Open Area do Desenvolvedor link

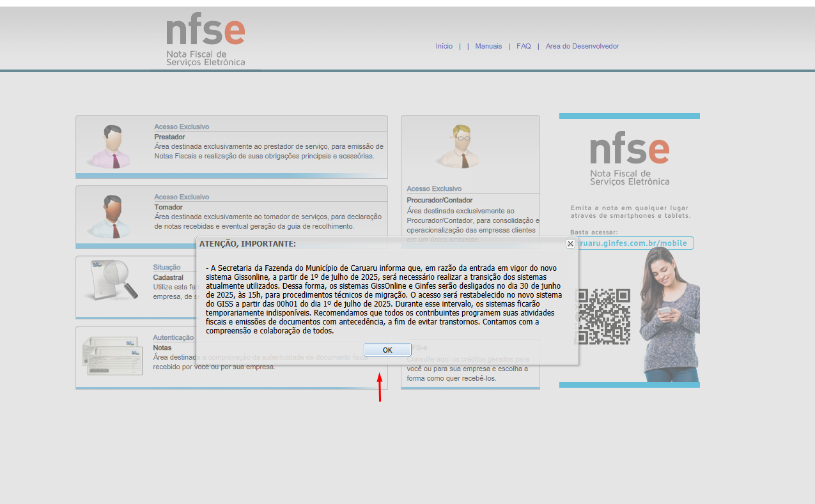(582, 46)
